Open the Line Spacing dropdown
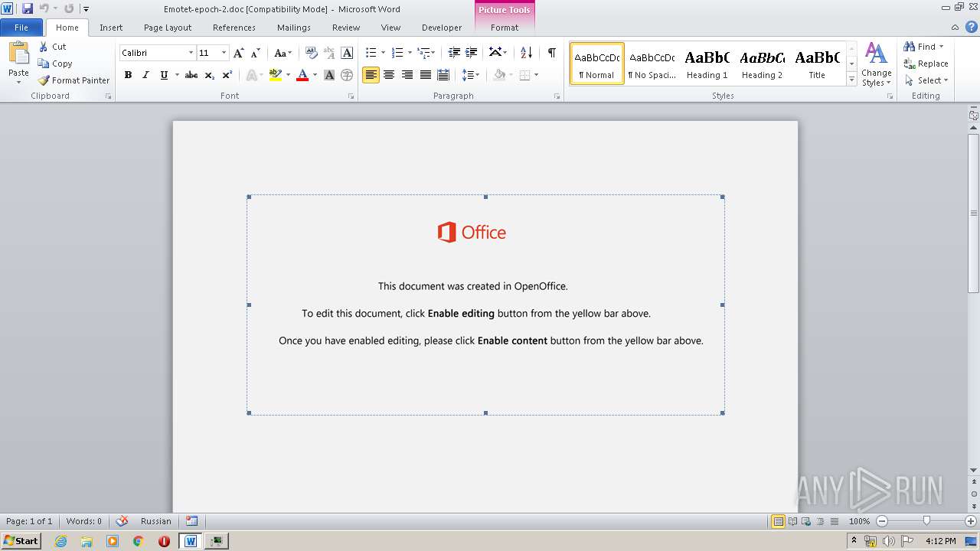Image resolution: width=980 pixels, height=551 pixels. point(471,75)
